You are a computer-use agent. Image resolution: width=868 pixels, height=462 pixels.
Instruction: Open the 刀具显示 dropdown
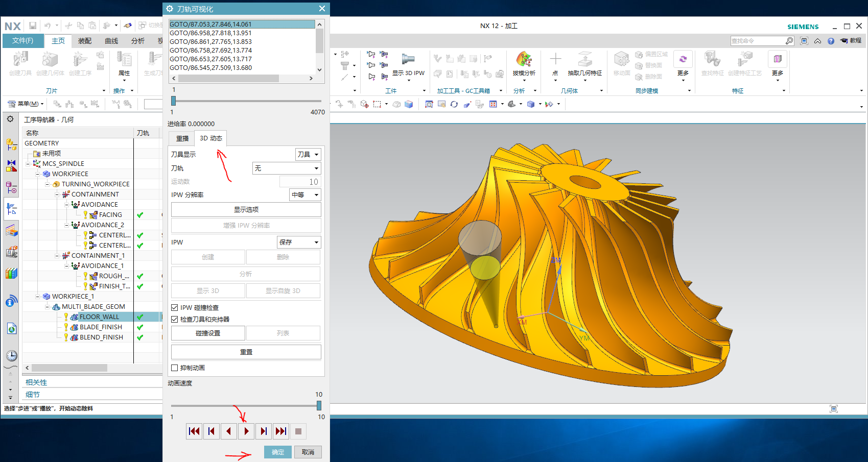tap(309, 155)
